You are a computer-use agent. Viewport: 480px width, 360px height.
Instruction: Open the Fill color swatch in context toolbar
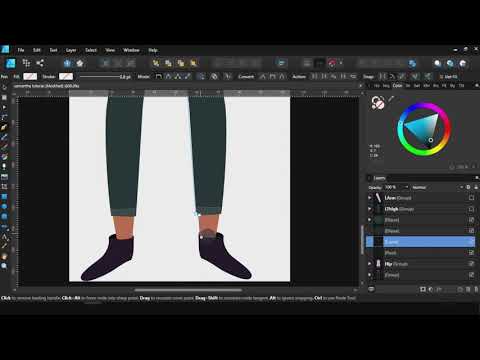tap(30, 77)
